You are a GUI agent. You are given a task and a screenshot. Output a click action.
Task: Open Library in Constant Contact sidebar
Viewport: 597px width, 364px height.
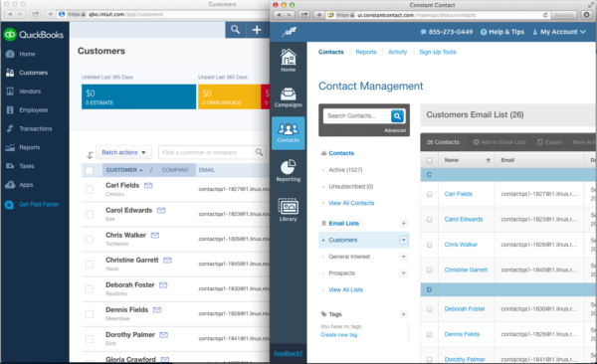[289, 210]
